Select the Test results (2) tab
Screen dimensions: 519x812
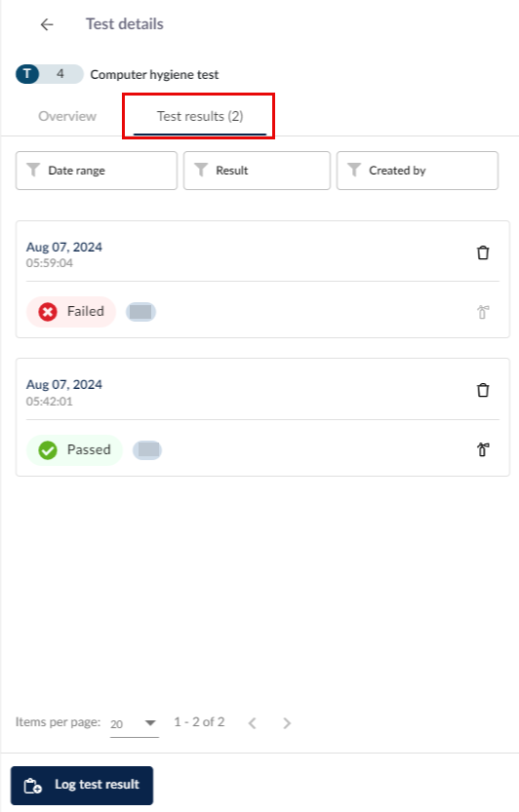point(200,117)
